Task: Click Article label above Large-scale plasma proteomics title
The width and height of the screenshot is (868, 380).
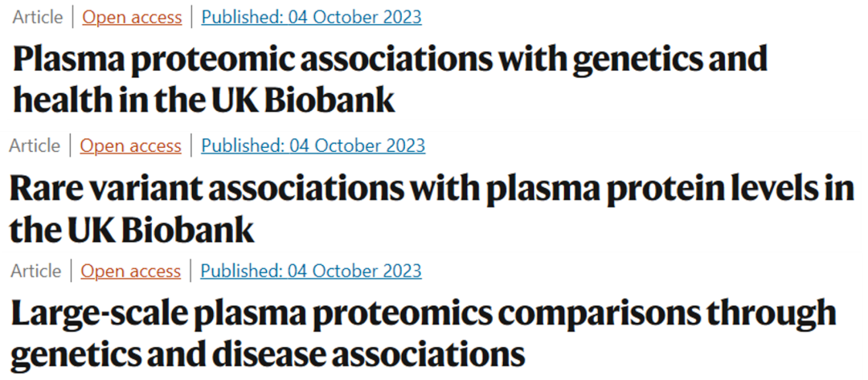Action: 35,271
